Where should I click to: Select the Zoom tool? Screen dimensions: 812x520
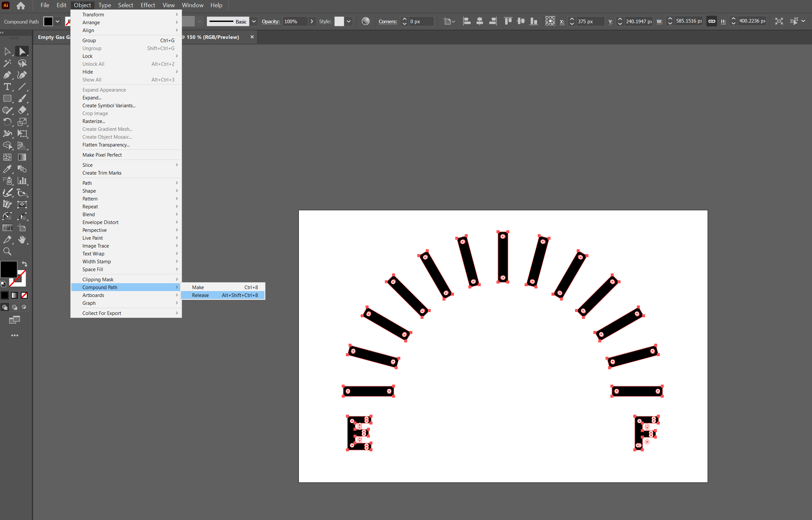click(x=7, y=251)
